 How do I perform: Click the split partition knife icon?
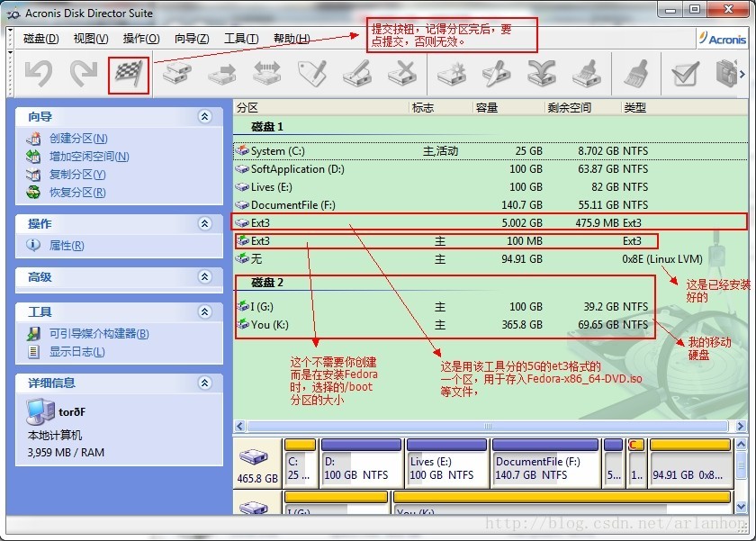(x=497, y=74)
